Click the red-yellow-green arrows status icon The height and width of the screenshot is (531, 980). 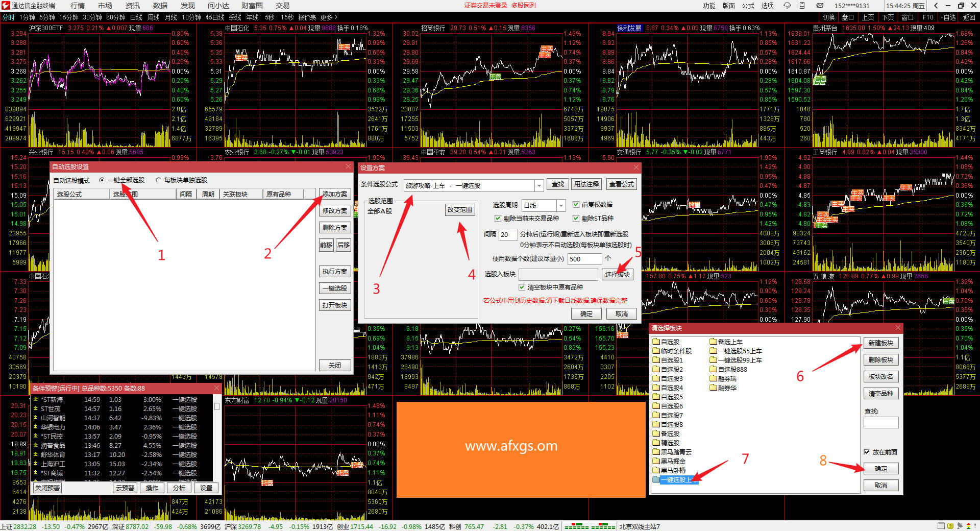point(968,526)
